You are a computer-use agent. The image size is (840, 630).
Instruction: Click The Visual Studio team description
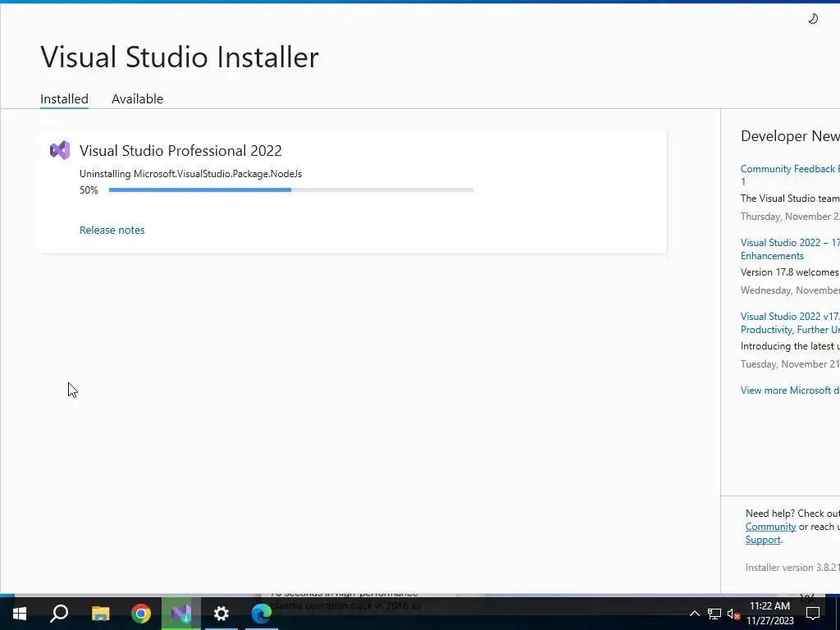pos(790,199)
